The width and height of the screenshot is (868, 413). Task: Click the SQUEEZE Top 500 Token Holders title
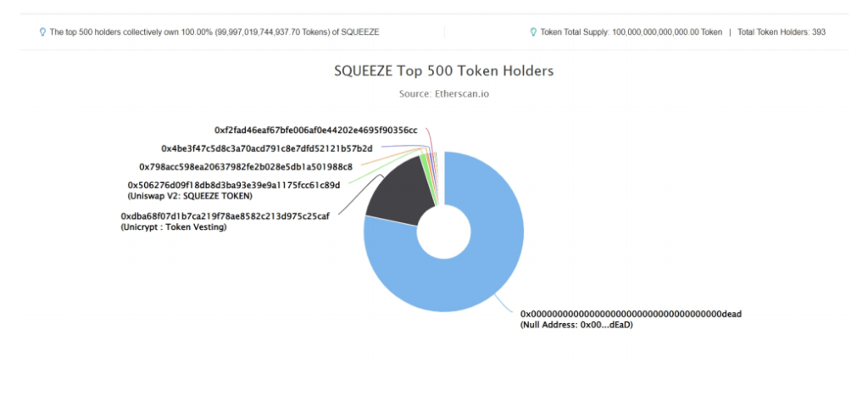point(443,71)
